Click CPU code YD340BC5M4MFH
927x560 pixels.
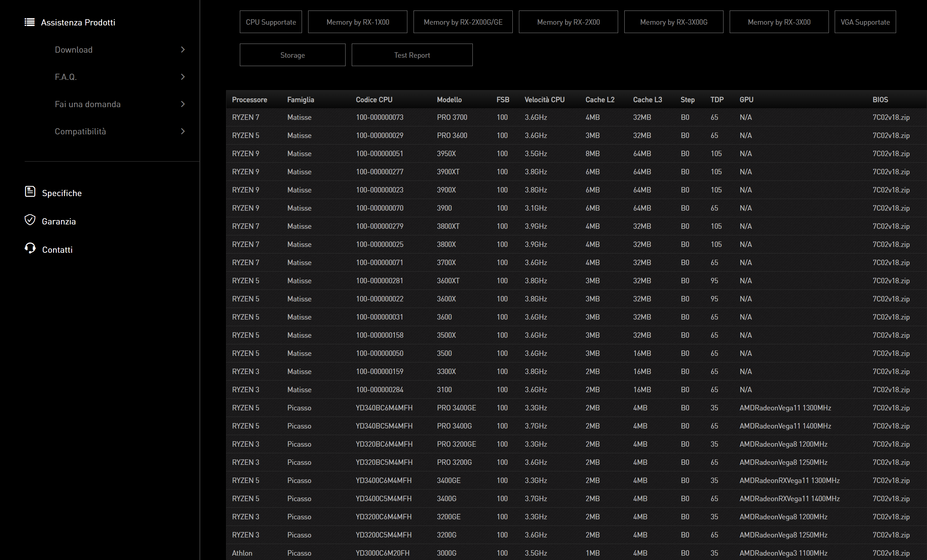(384, 426)
